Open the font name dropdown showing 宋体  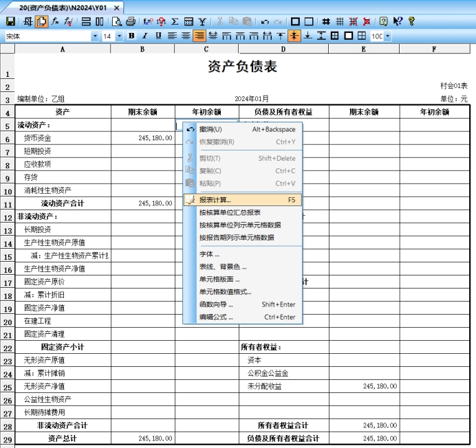94,36
